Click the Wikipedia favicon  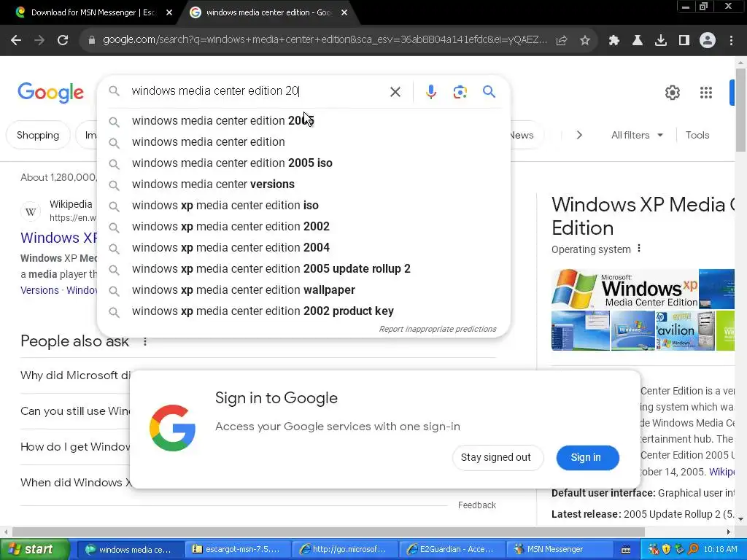(x=31, y=211)
